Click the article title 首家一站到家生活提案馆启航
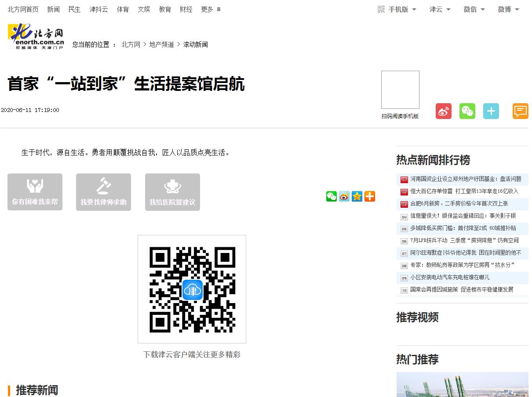Screen dimensions: 532x397 click(x=126, y=84)
